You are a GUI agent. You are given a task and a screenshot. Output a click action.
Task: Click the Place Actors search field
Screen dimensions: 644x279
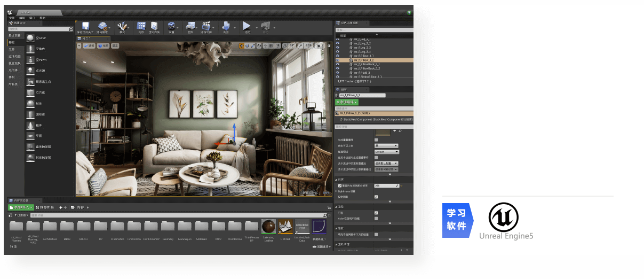[40, 29]
